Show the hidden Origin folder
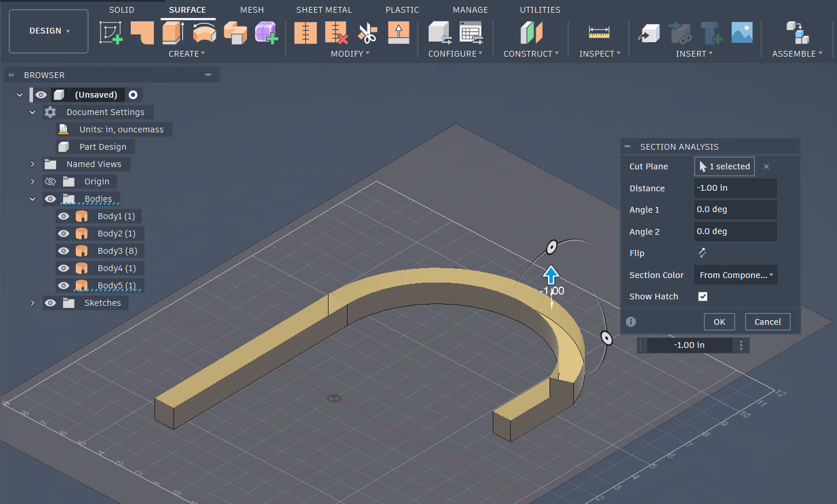 (x=50, y=181)
